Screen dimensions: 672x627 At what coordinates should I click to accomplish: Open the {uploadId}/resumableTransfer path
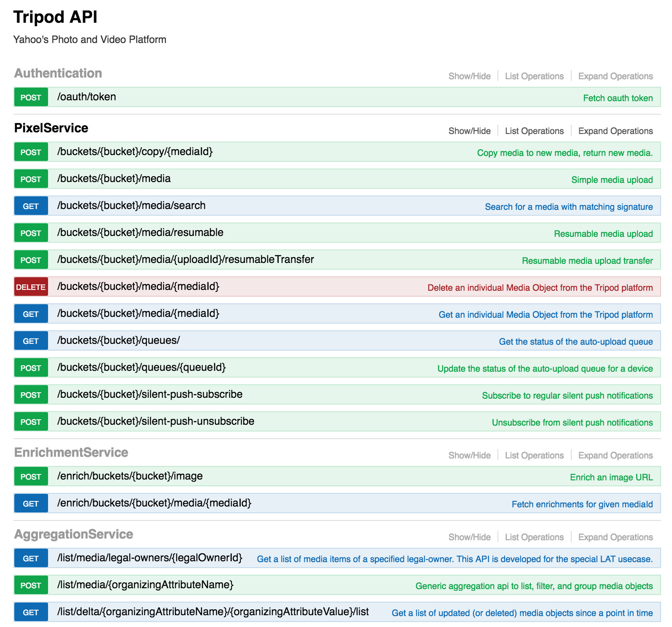(185, 260)
